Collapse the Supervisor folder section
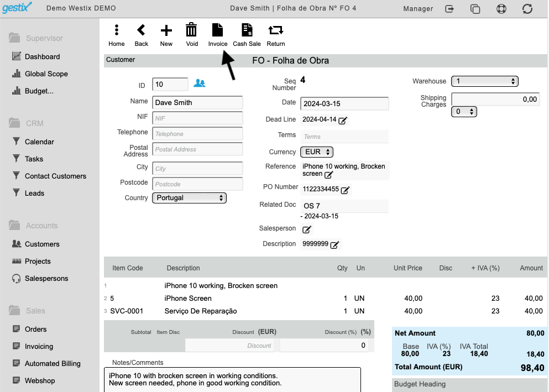549x392 pixels. click(x=36, y=38)
